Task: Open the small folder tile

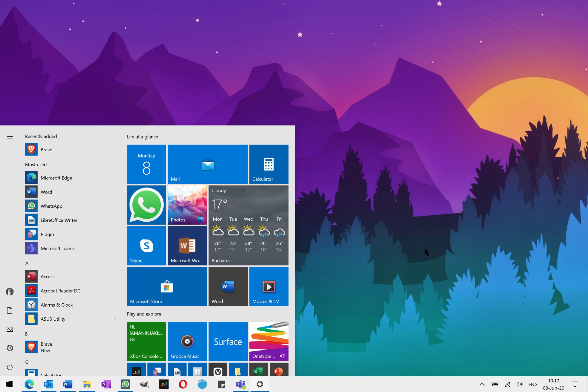Action: (x=238, y=369)
